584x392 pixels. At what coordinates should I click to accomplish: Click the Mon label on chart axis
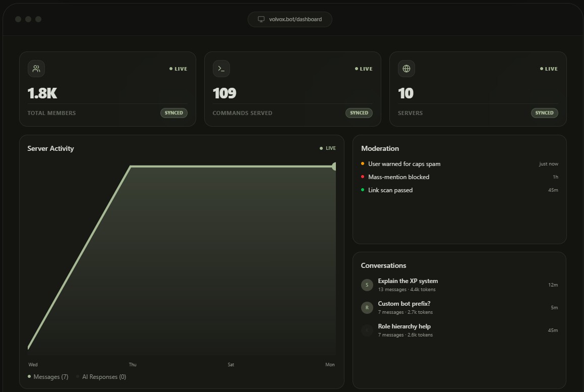(x=330, y=364)
